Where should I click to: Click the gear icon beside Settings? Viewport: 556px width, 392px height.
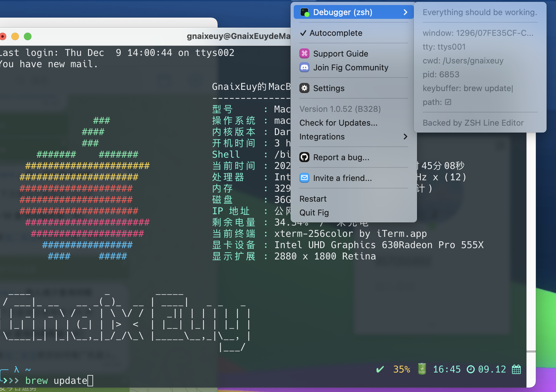[304, 88]
